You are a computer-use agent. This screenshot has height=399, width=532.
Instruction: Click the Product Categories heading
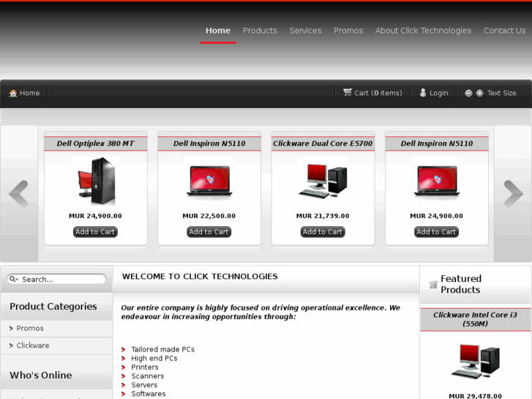pyautogui.click(x=53, y=306)
